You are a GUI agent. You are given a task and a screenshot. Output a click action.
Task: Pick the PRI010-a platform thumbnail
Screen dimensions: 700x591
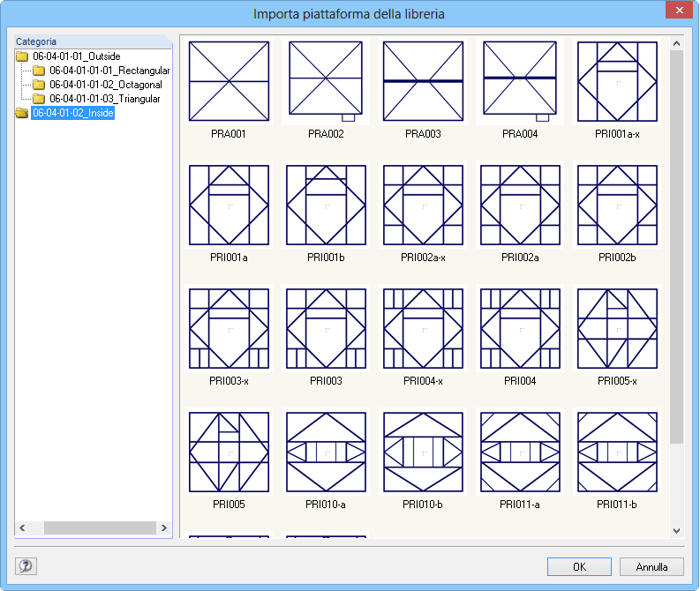(x=326, y=452)
